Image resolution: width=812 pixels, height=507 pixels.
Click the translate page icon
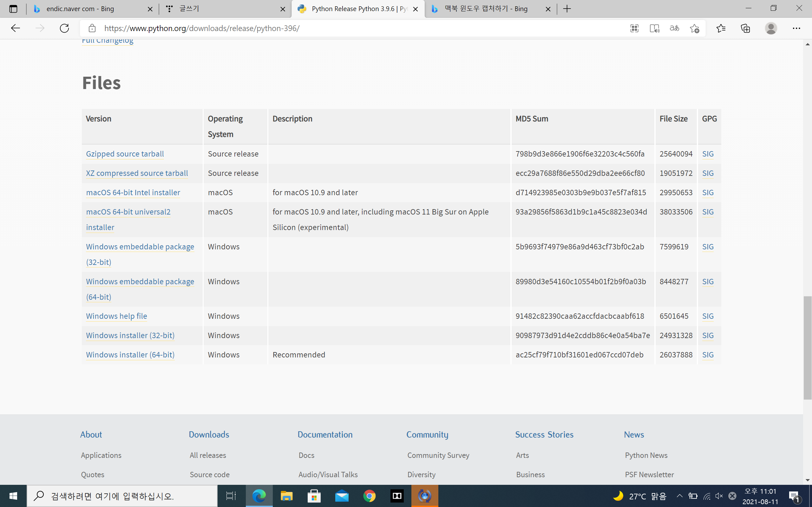674,28
